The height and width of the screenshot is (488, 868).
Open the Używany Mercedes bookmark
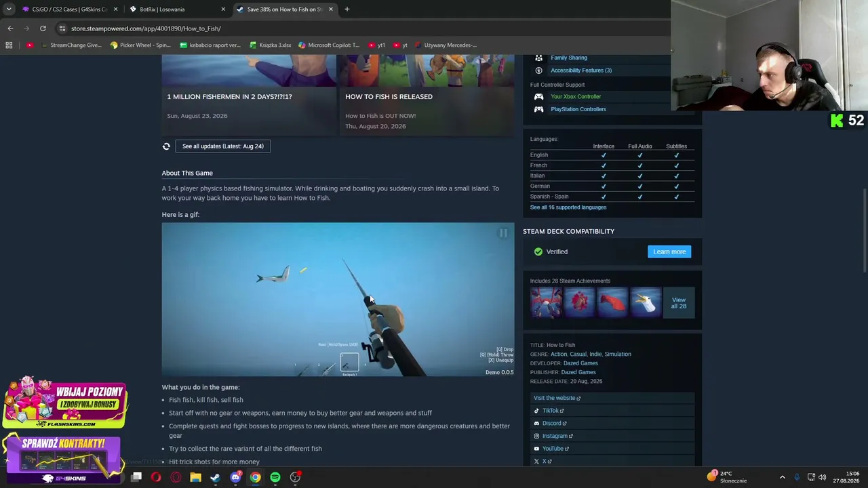[x=446, y=45]
